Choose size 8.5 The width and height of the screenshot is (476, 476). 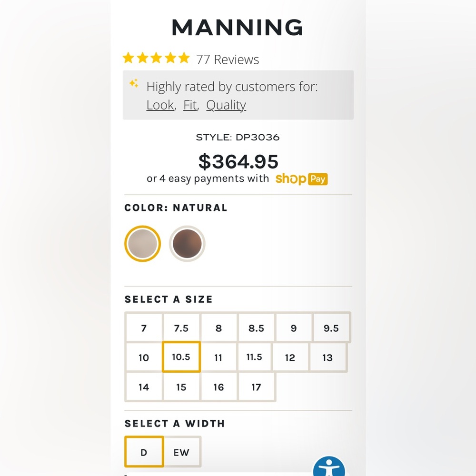(256, 328)
